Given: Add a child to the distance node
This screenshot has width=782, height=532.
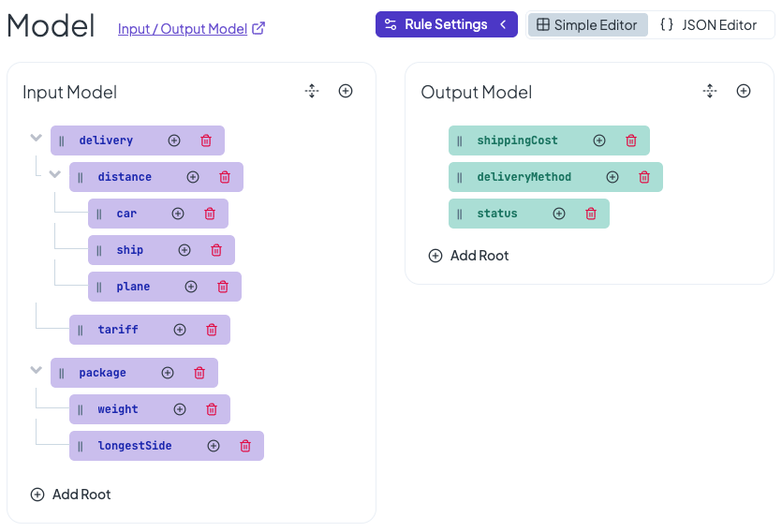Looking at the screenshot, I should pos(193,177).
